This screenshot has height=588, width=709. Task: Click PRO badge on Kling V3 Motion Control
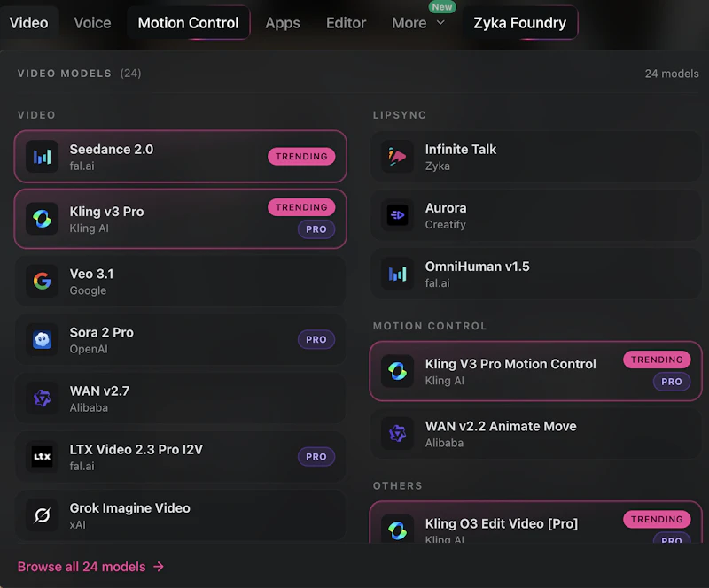point(672,382)
